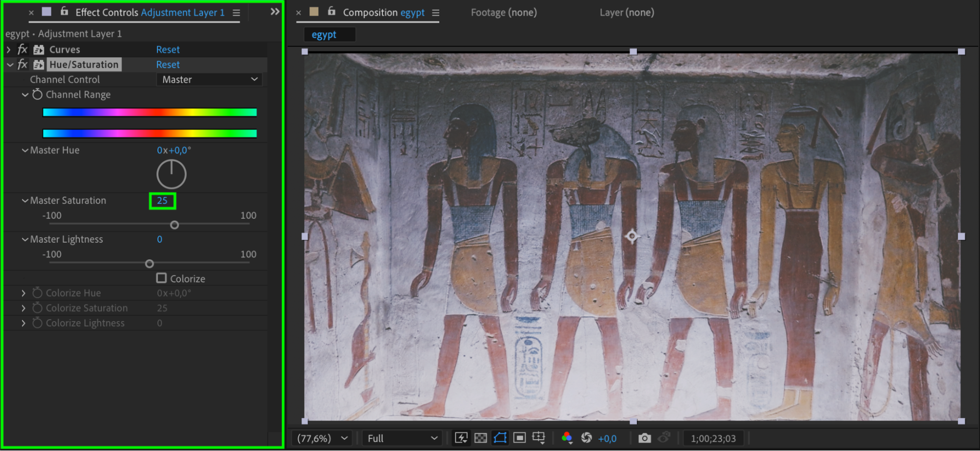980x451 pixels.
Task: Open grid and guide options
Action: [x=539, y=438]
